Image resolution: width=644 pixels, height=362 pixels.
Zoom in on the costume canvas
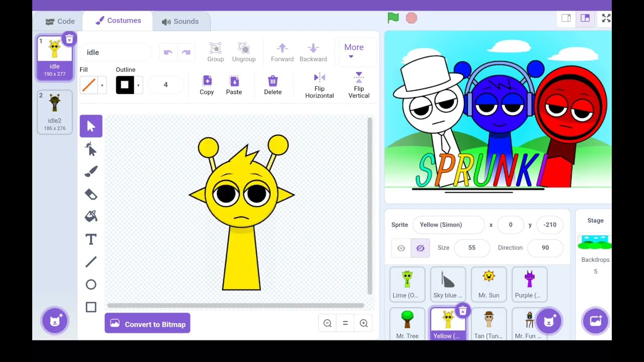tap(363, 323)
